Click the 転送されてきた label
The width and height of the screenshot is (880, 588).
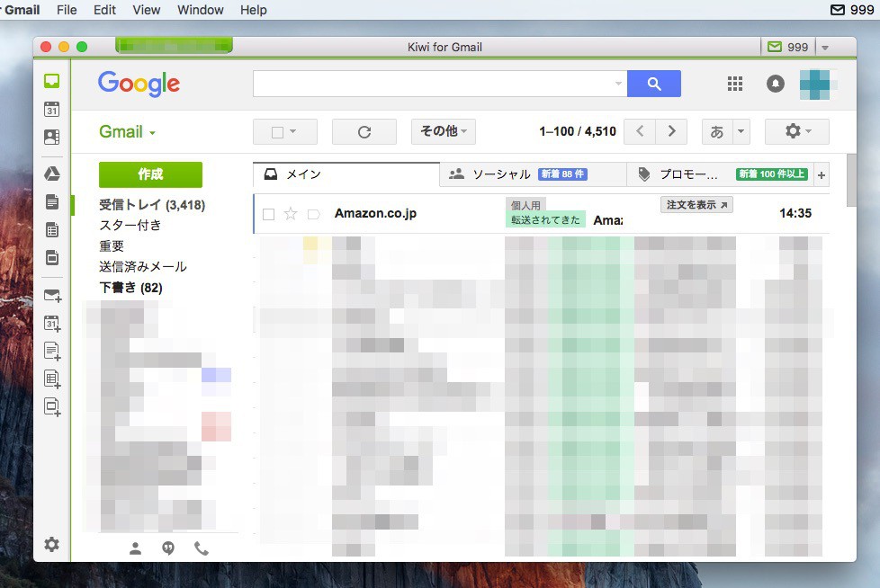[545, 219]
